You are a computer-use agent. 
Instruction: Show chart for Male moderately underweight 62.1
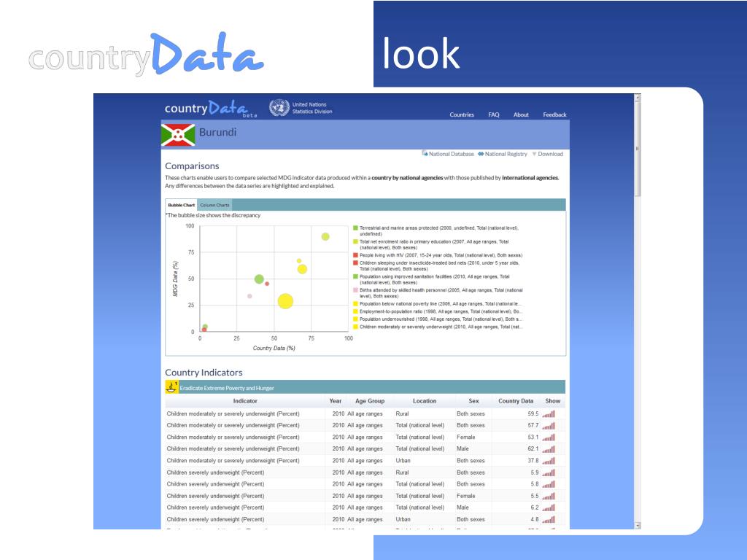[x=549, y=449]
